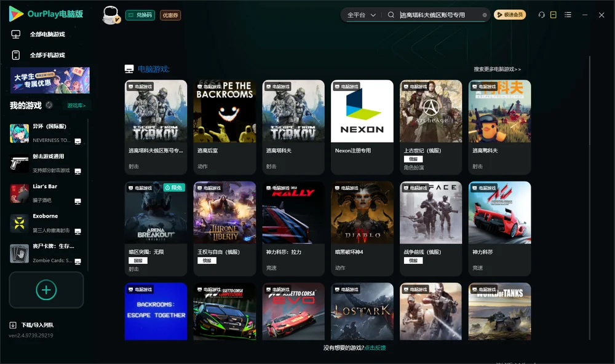This screenshot has height=364, width=615.
Task: Refresh the 我的游戏 list
Action: tap(49, 105)
